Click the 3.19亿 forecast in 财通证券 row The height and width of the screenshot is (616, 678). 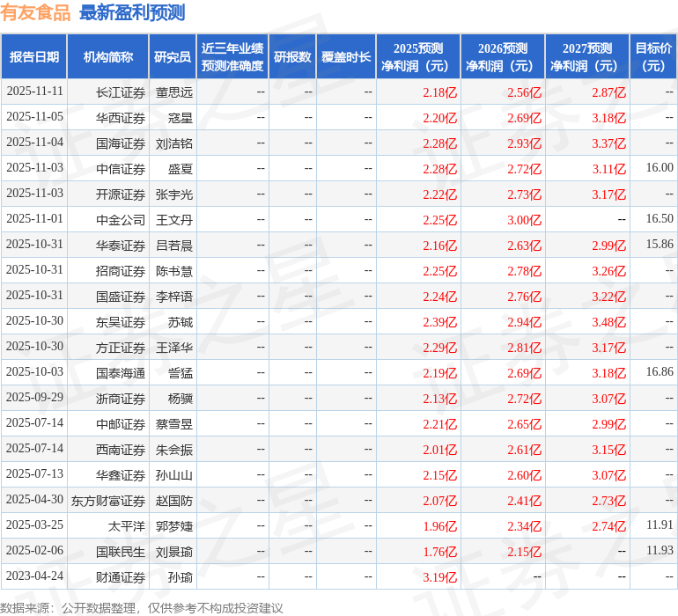click(x=439, y=577)
